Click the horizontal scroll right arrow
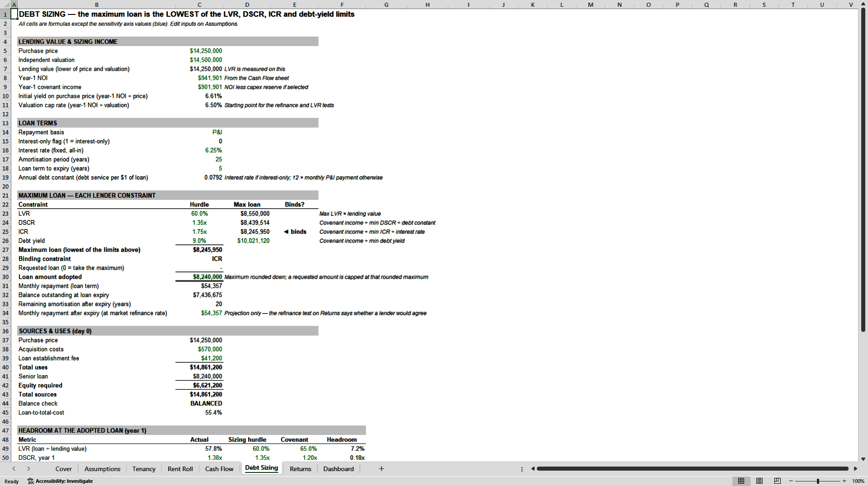 855,469
